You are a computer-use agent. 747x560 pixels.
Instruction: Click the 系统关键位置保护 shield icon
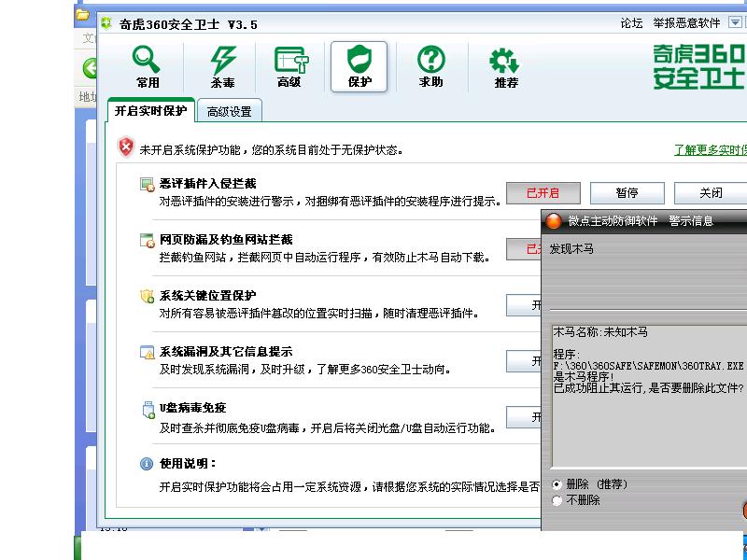[x=148, y=296]
